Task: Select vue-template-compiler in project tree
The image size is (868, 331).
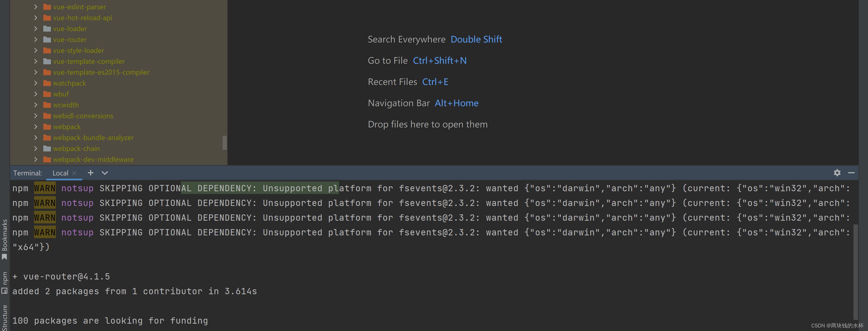Action: tap(88, 61)
